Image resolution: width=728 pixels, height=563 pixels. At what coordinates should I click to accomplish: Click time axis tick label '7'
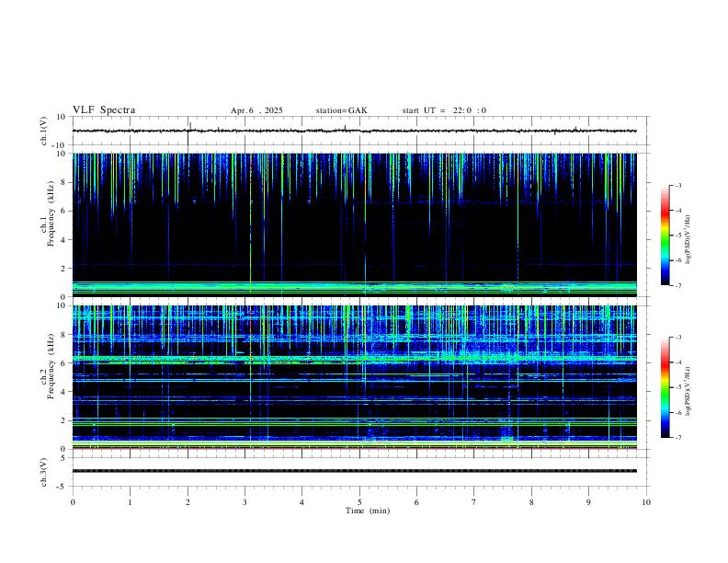[x=474, y=502]
